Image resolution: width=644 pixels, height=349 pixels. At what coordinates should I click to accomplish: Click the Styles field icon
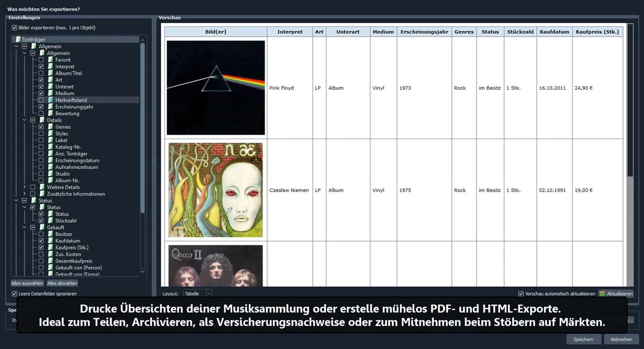pyautogui.click(x=50, y=134)
